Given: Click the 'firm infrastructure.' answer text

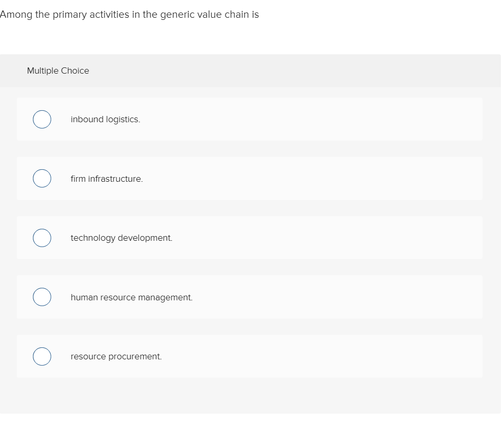Looking at the screenshot, I should (107, 179).
